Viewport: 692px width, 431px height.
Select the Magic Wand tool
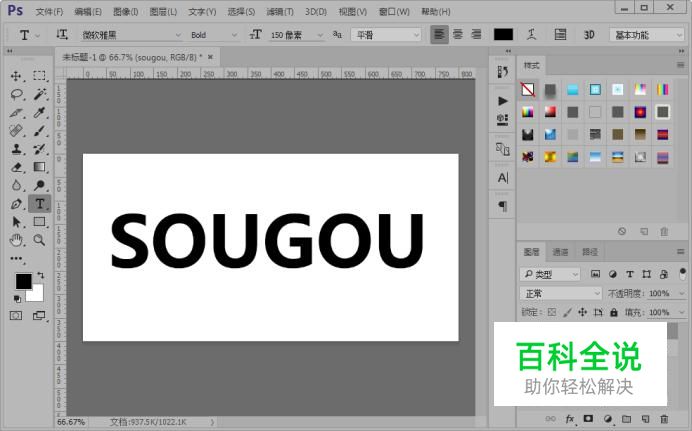39,94
